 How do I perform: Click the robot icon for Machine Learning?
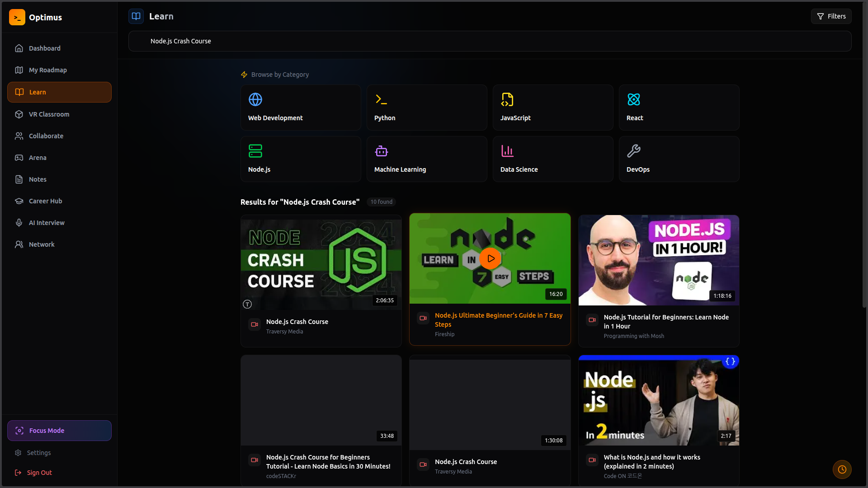pos(382,151)
